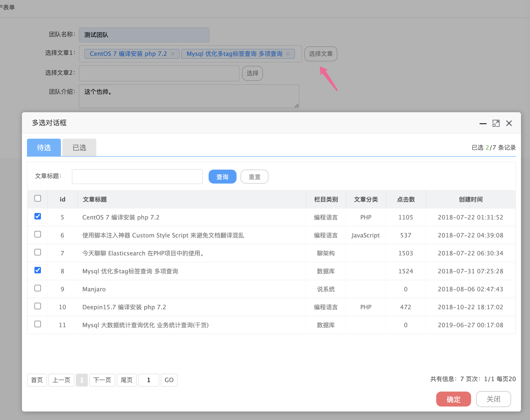530x420 pixels.
Task: Focus the 团队名称 input field
Action: click(x=144, y=35)
